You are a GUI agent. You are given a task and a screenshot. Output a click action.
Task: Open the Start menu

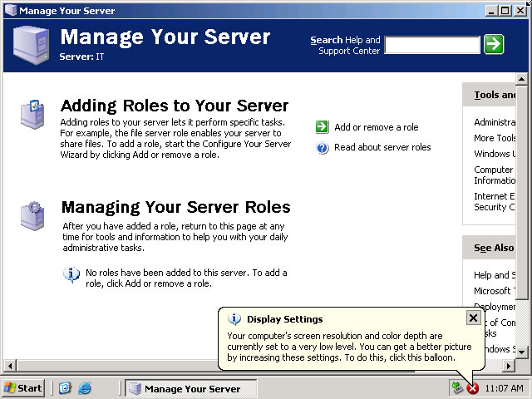[23, 388]
